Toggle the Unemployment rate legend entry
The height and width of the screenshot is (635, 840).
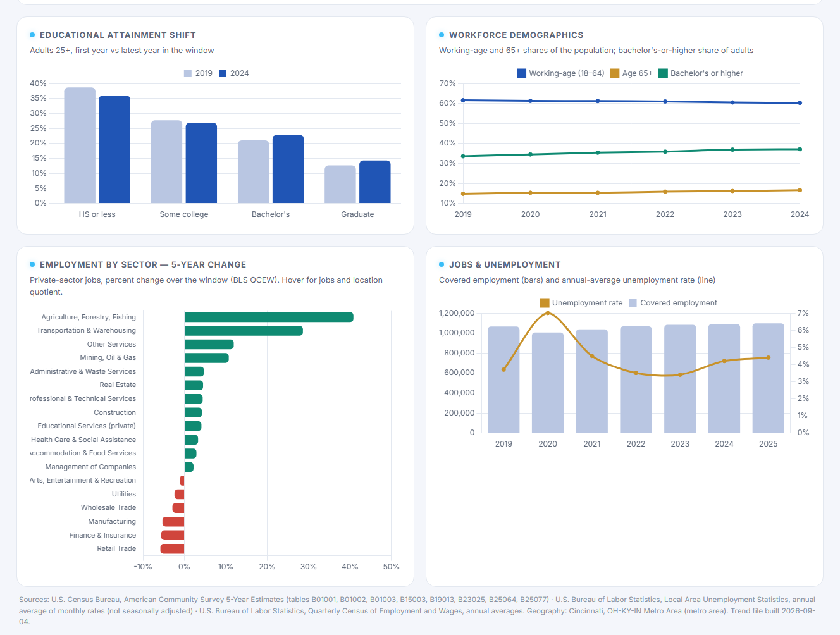(581, 303)
